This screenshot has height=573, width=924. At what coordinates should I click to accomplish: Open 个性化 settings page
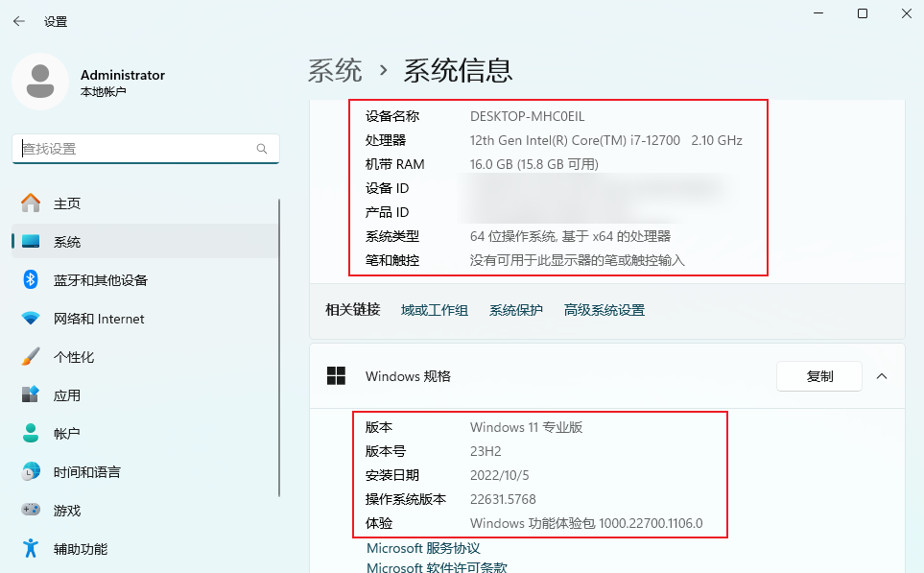tap(144, 357)
